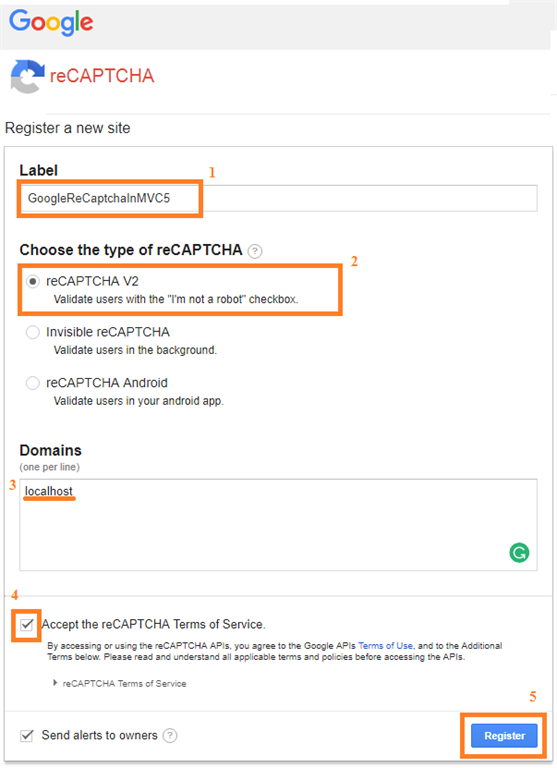
Task: Click the 'localhost' entry in Domains
Action: [48, 491]
